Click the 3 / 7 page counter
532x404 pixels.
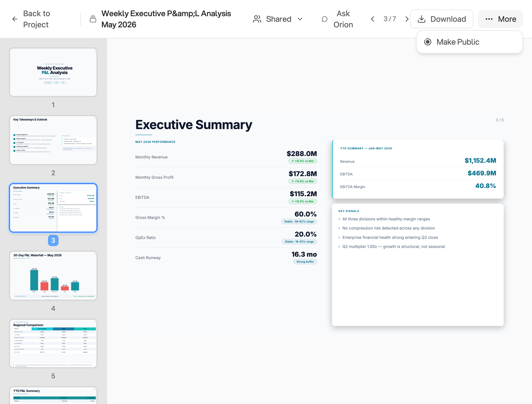pos(390,19)
